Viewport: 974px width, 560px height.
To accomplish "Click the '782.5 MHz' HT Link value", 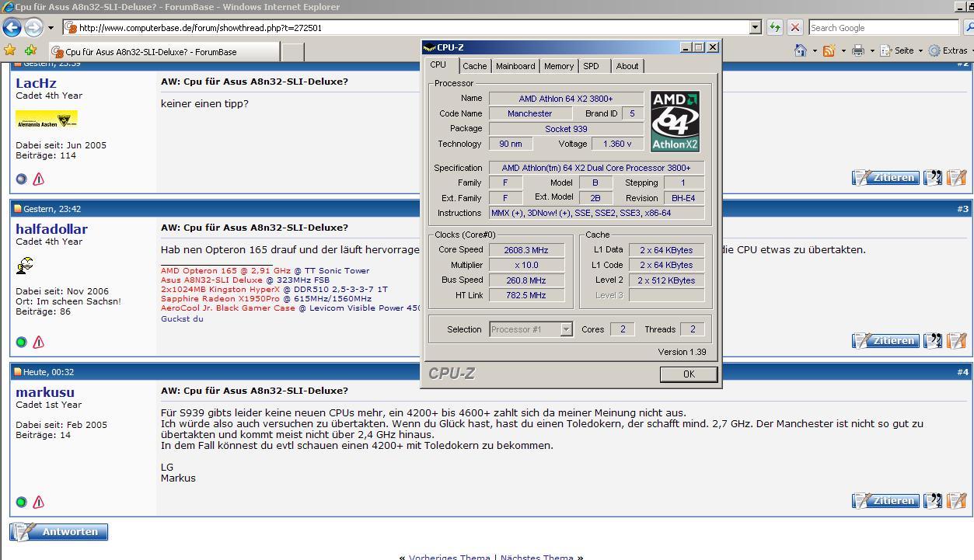I will pos(526,295).
